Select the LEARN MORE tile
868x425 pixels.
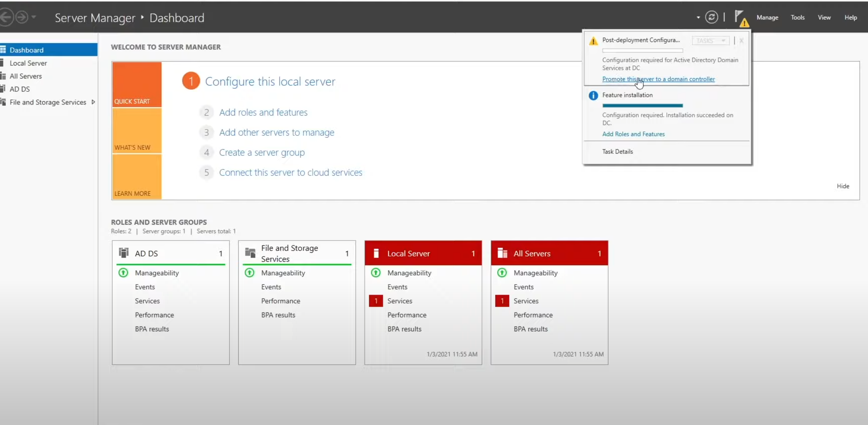pyautogui.click(x=137, y=176)
